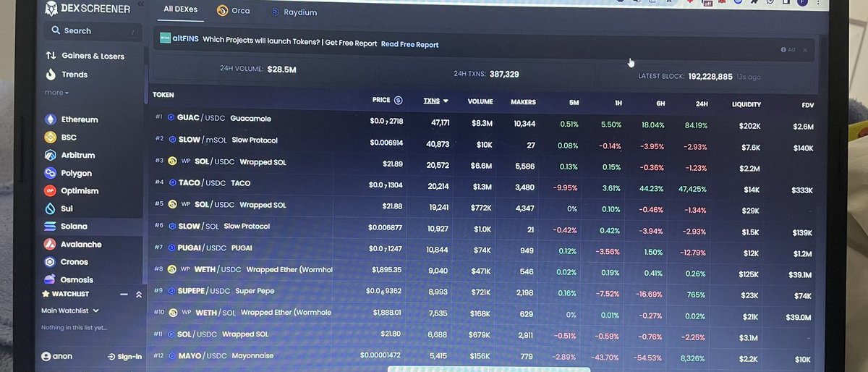This screenshot has height=372, width=868.
Task: Sort by 5M column header
Action: click(x=574, y=103)
